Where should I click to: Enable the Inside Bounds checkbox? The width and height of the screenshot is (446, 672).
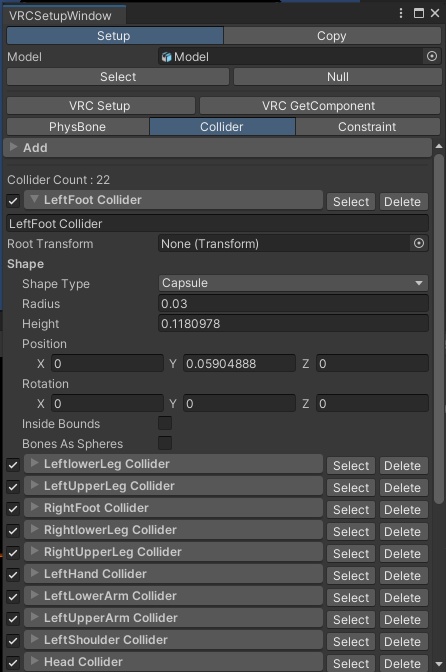165,423
